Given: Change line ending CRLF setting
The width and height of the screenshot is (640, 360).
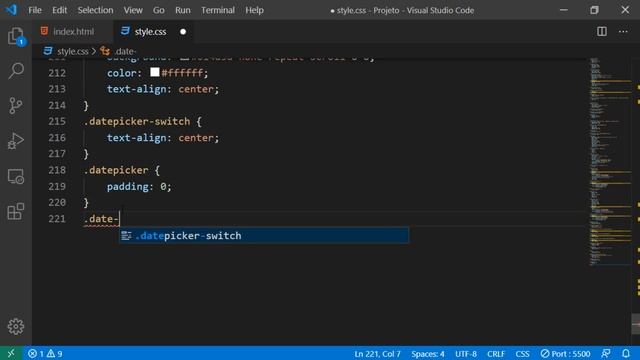Looking at the screenshot, I should tap(496, 353).
